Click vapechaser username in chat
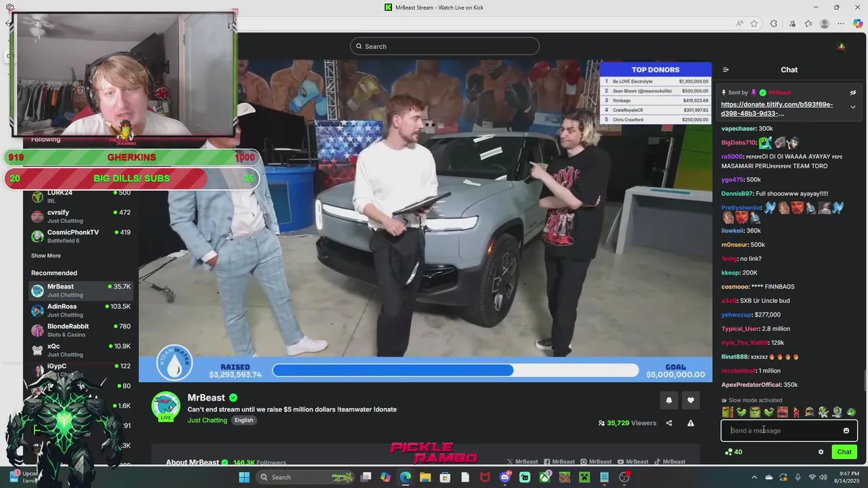 point(738,129)
